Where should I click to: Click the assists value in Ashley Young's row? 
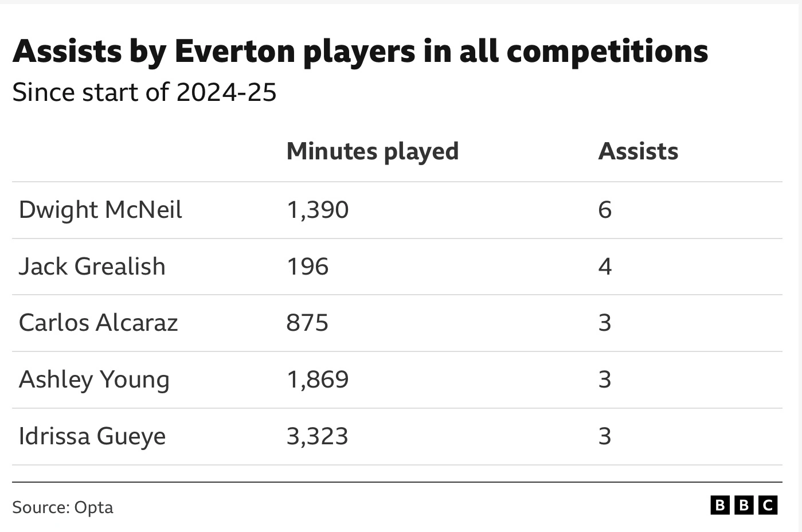coord(605,380)
